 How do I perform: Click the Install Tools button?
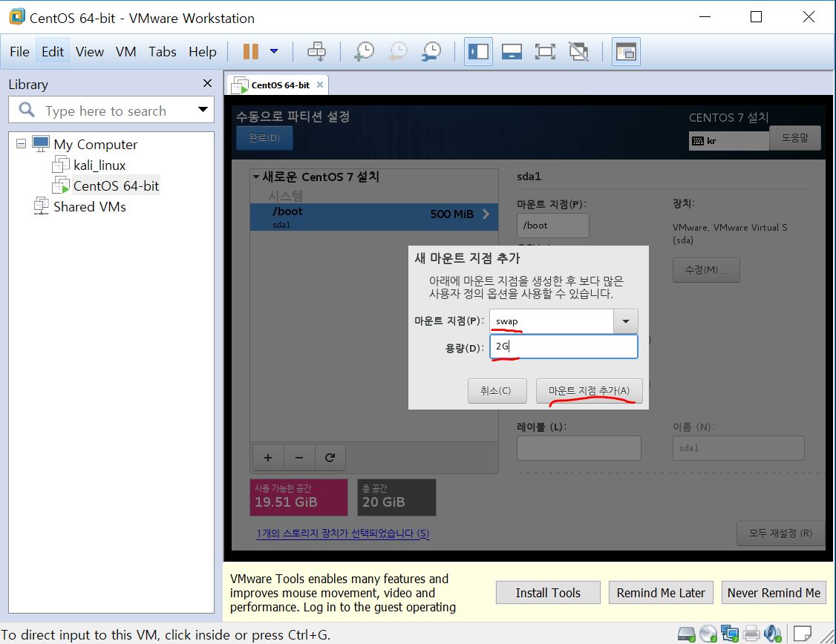(x=548, y=593)
